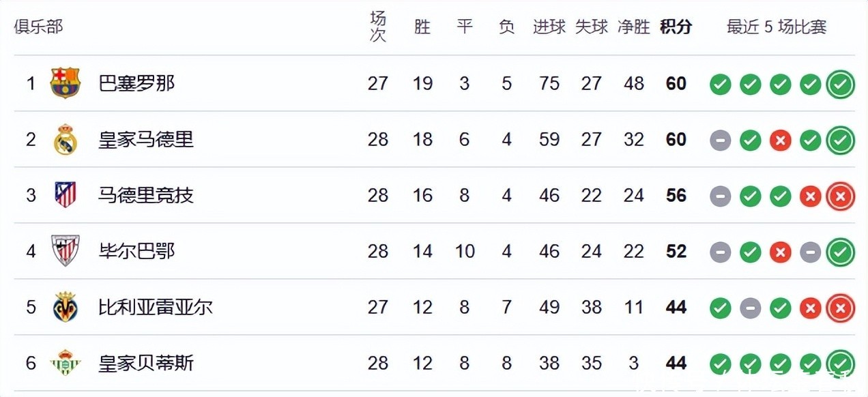Click the Villarreal yellow club crest
The width and height of the screenshot is (868, 397).
(x=66, y=307)
